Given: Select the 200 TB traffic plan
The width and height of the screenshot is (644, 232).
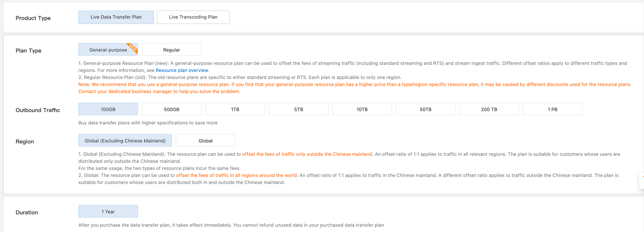Looking at the screenshot, I should 489,109.
